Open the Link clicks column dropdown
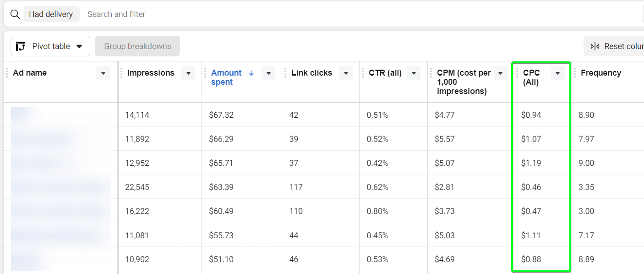Image resolution: width=644 pixels, height=274 pixels. (346, 73)
